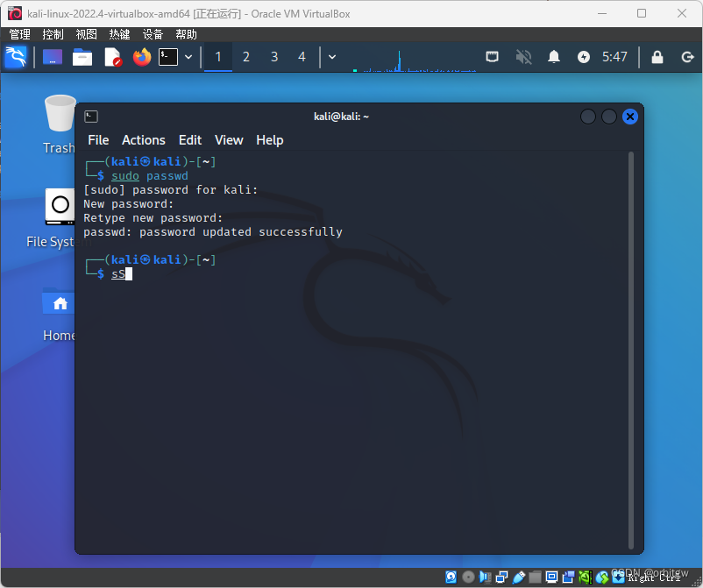The width and height of the screenshot is (703, 588).
Task: Click the 'Retype new password:' line
Action: pyautogui.click(x=153, y=218)
